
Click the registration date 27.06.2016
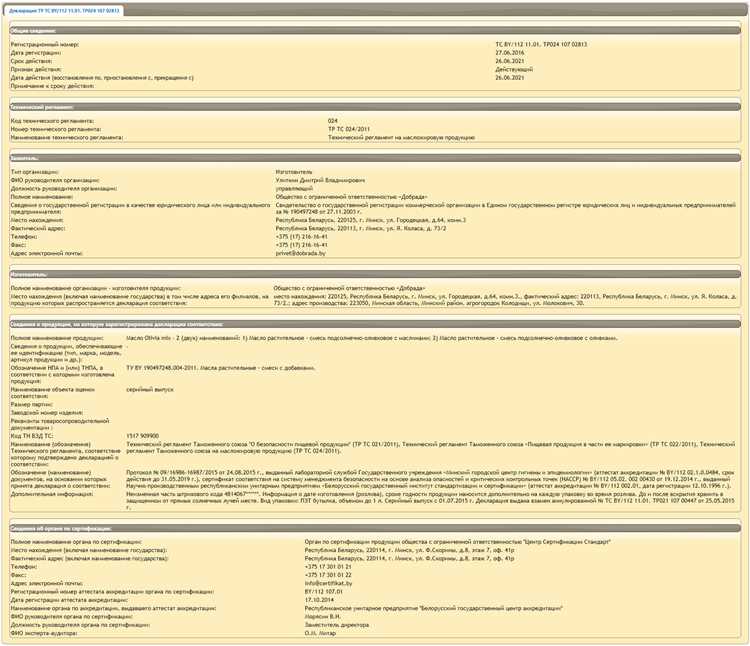point(511,54)
